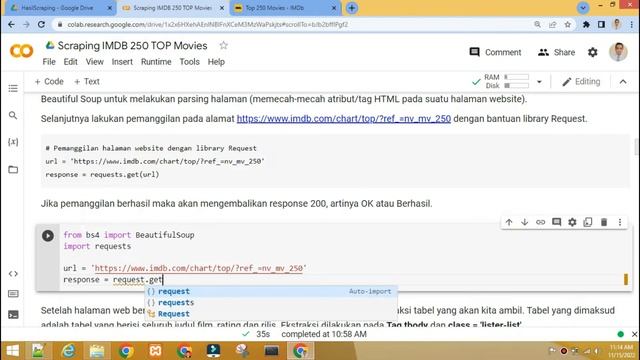Open the variables {x} panel icon

(13, 142)
